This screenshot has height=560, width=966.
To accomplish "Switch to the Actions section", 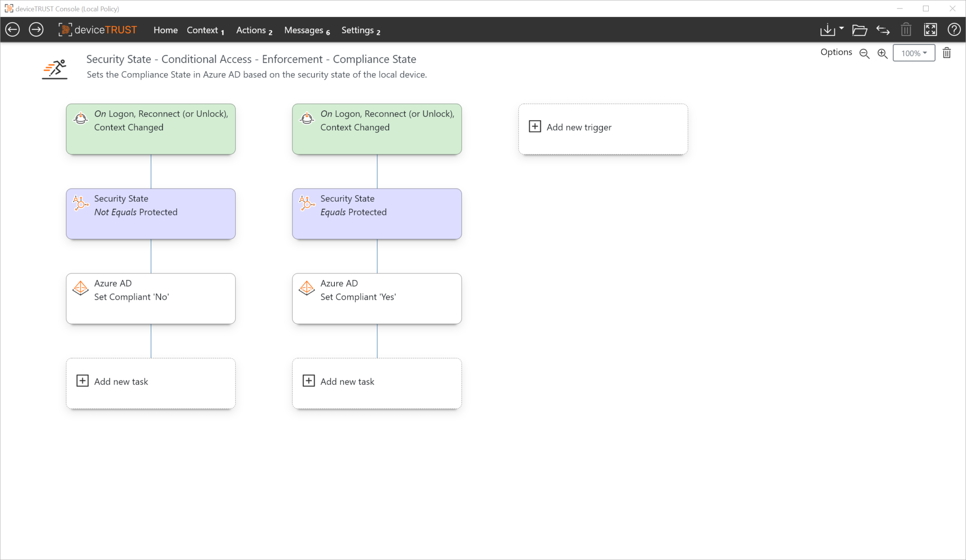I will (x=251, y=30).
